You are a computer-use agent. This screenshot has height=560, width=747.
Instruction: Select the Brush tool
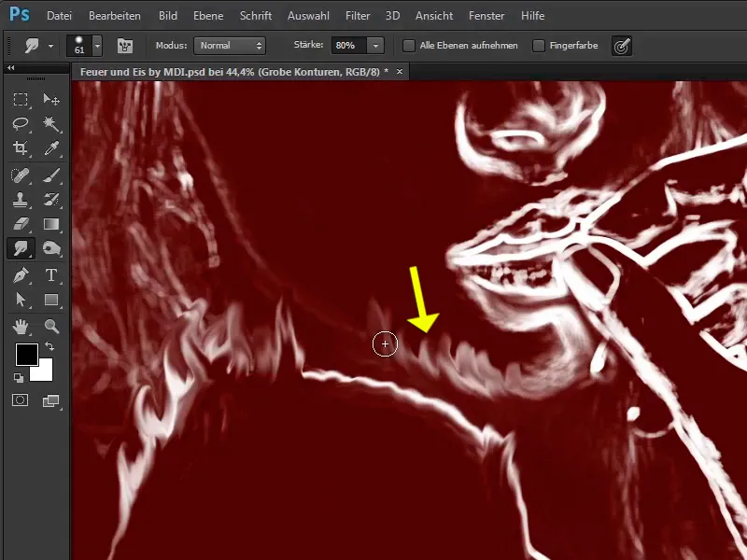point(51,175)
